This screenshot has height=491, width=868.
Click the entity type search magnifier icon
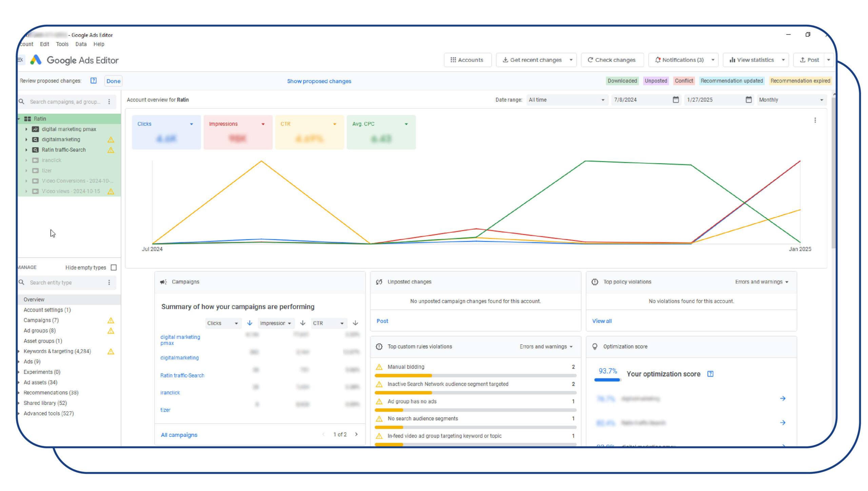[x=21, y=282]
